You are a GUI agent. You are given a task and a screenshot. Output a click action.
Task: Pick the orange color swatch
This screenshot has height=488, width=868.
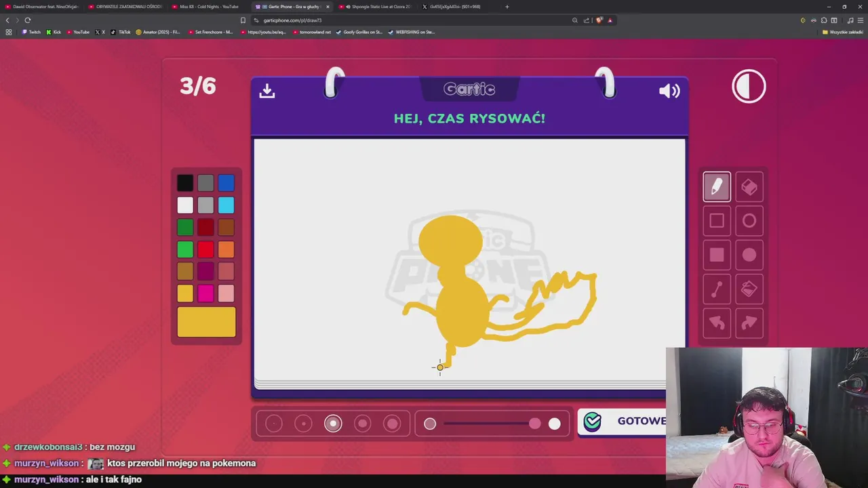pyautogui.click(x=226, y=249)
